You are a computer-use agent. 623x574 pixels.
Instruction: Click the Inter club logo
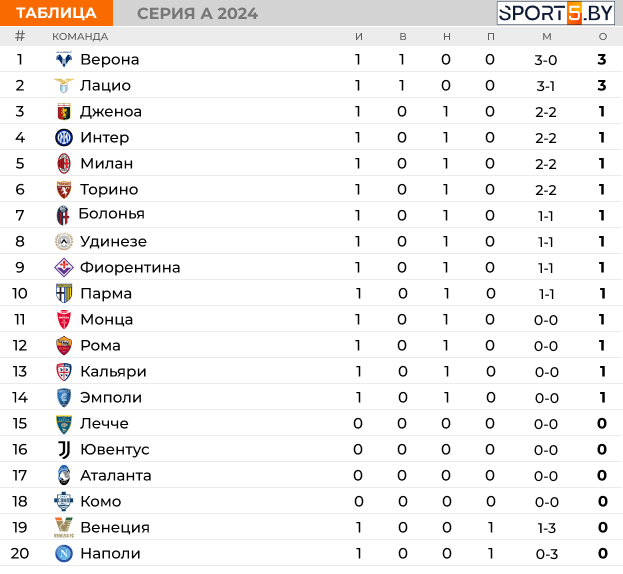click(64, 137)
